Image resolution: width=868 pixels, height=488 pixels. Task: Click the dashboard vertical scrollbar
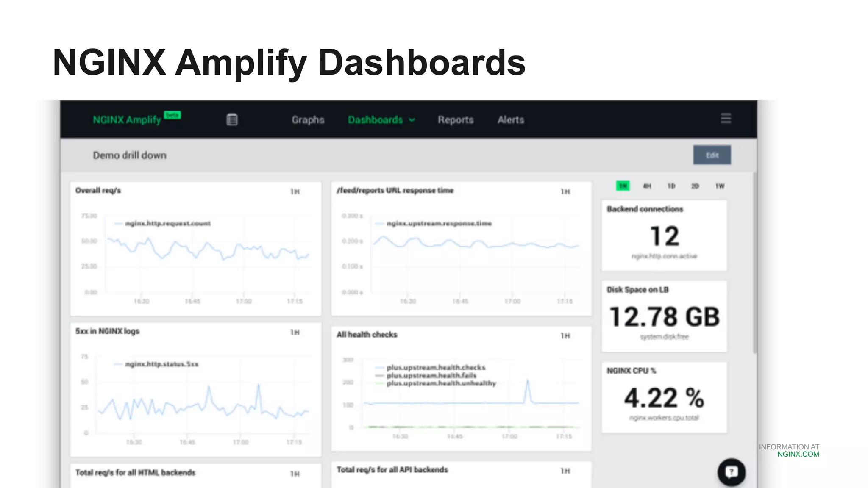754,263
